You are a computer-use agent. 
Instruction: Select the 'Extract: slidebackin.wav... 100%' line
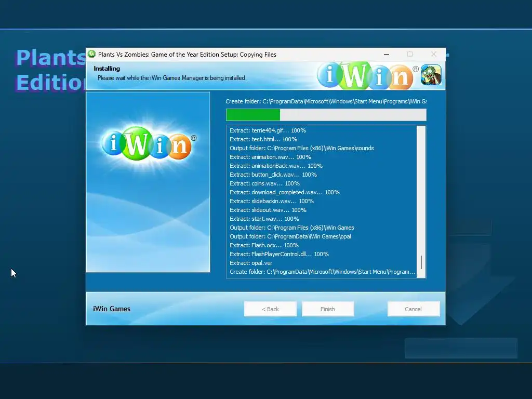pyautogui.click(x=272, y=201)
